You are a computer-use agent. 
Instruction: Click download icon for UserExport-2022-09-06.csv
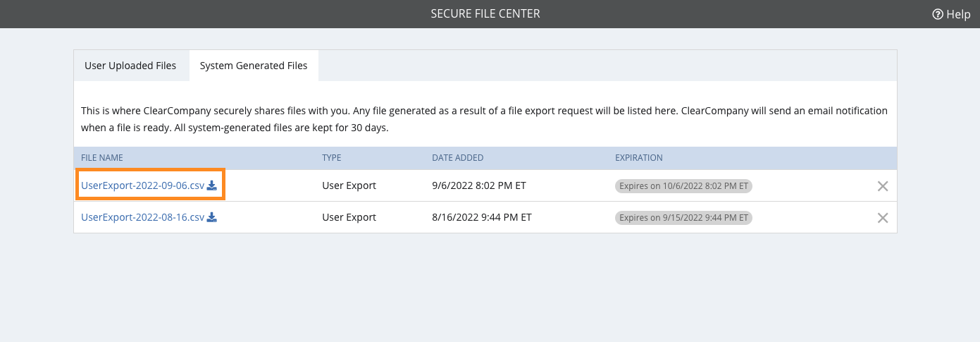coord(211,186)
